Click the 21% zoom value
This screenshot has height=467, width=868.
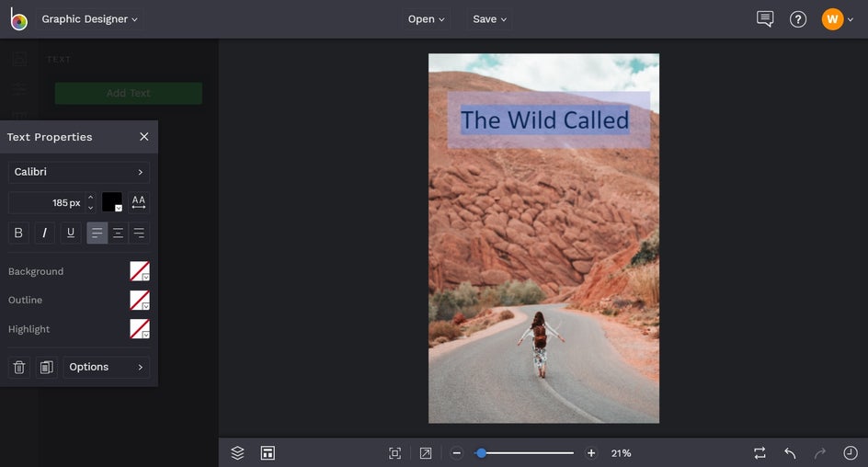coord(621,453)
